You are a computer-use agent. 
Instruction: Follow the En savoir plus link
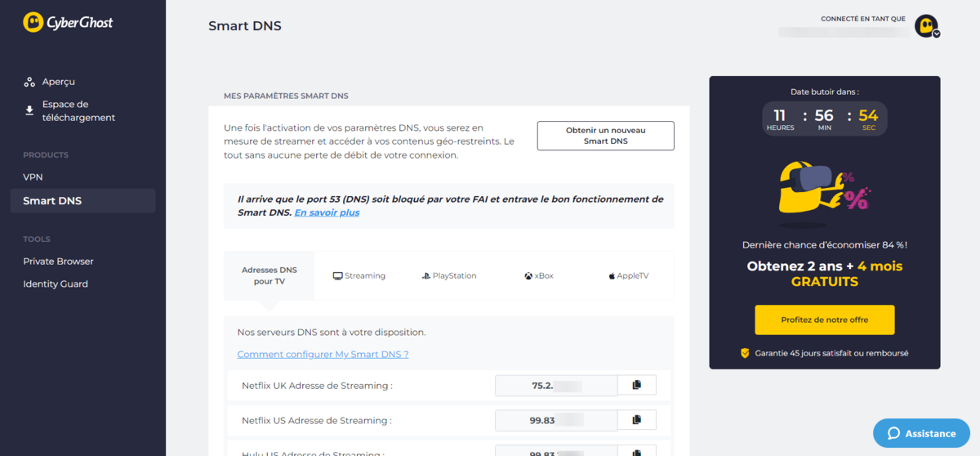(x=327, y=212)
